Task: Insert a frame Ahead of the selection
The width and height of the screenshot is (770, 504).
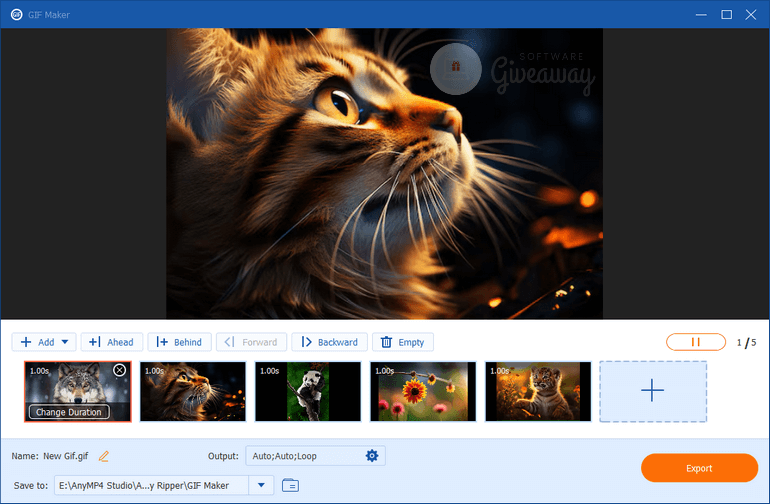Action: tap(111, 342)
